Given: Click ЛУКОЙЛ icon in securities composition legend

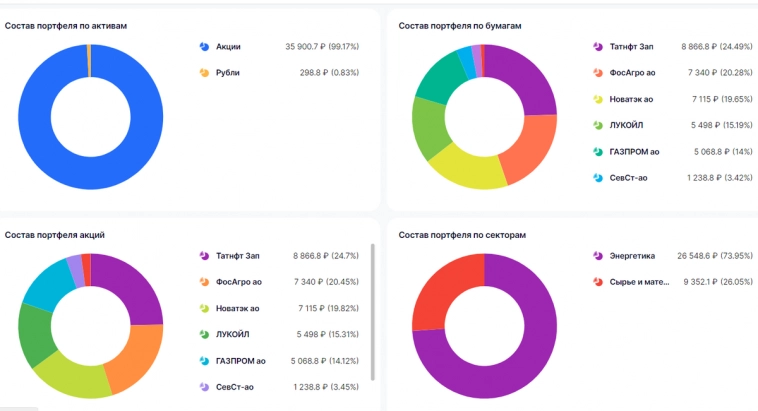Looking at the screenshot, I should point(598,125).
